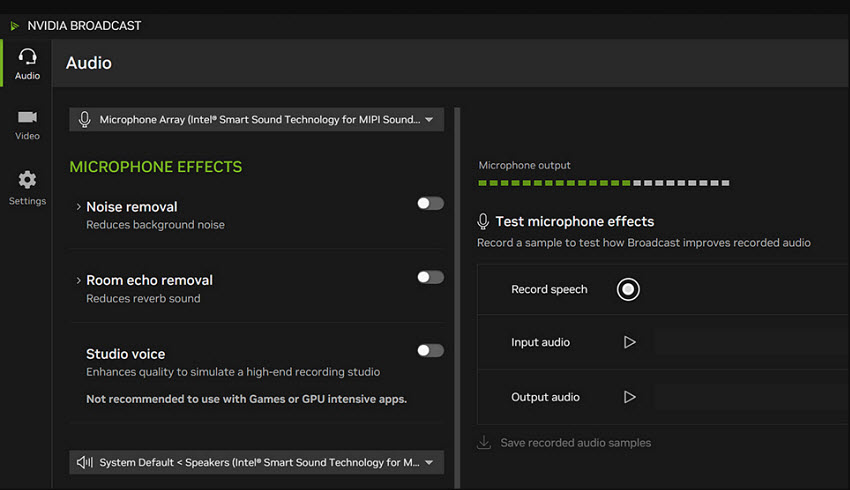Click the Microphone output level meter
Screen dimensions: 850x490
[x=603, y=183]
